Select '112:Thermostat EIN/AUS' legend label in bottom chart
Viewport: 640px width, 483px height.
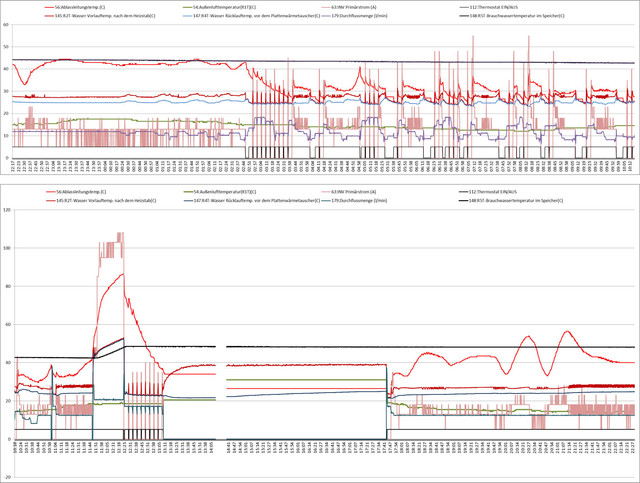coord(494,192)
